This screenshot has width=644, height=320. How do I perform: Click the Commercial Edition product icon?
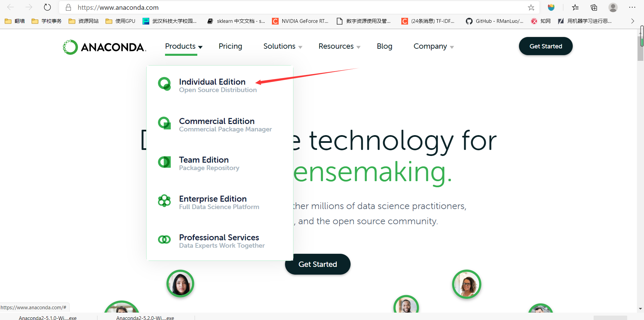[x=164, y=123]
